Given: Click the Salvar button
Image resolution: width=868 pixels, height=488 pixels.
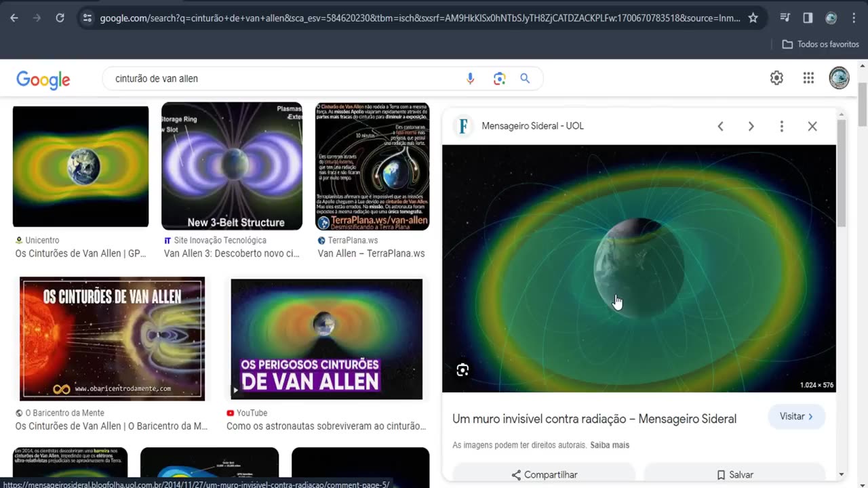Looking at the screenshot, I should (x=734, y=475).
